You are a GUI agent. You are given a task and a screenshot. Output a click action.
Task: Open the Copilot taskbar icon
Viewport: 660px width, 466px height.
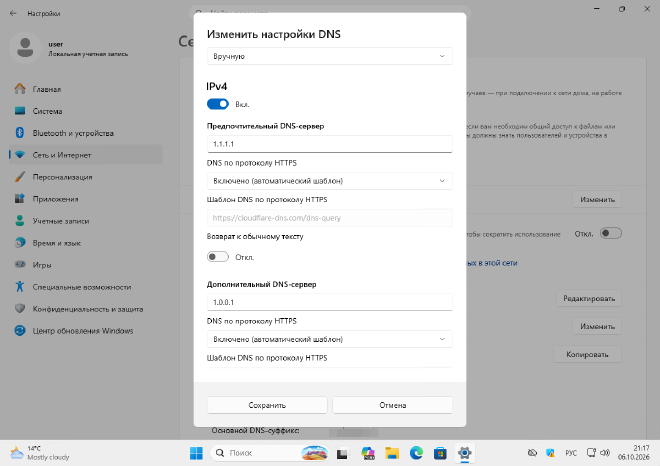pyautogui.click(x=368, y=453)
